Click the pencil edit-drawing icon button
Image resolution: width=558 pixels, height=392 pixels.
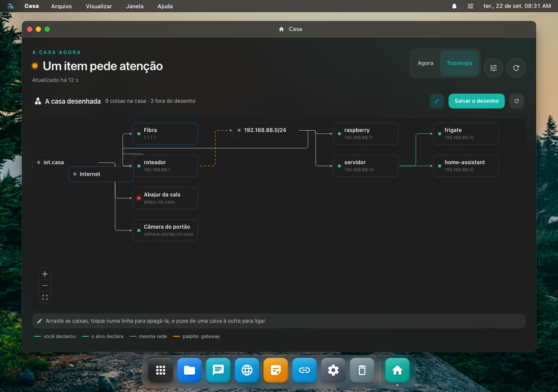click(x=436, y=101)
